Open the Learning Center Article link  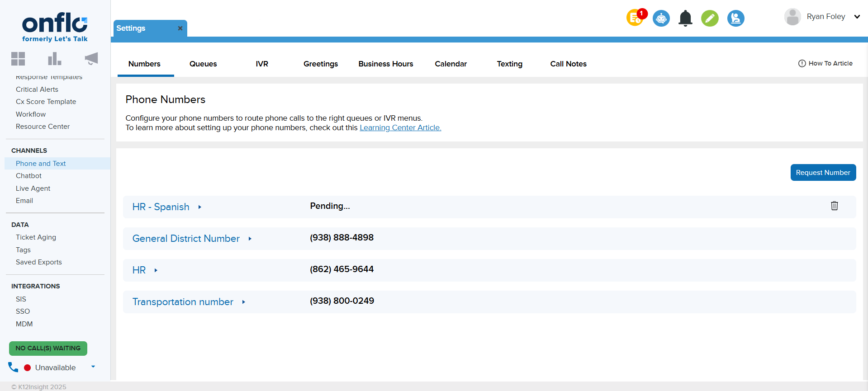pos(400,128)
